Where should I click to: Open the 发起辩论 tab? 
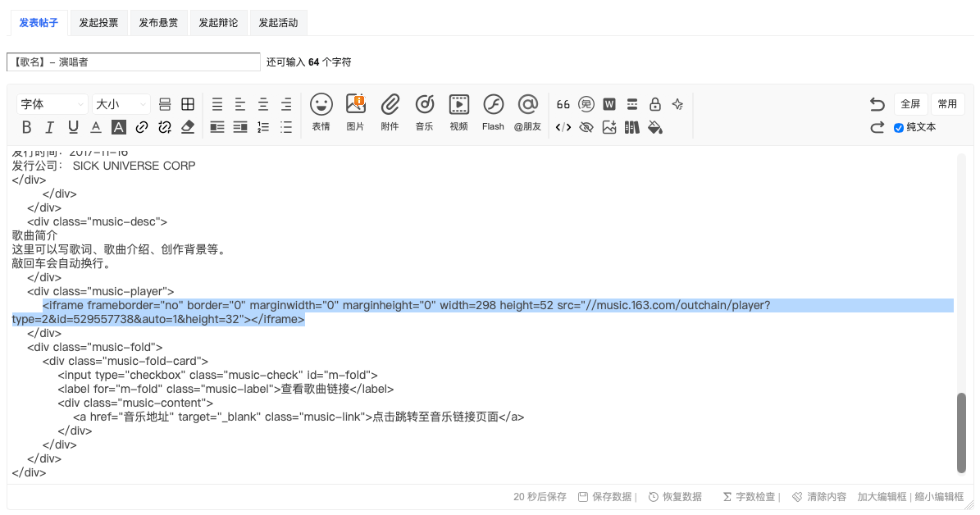pos(219,22)
